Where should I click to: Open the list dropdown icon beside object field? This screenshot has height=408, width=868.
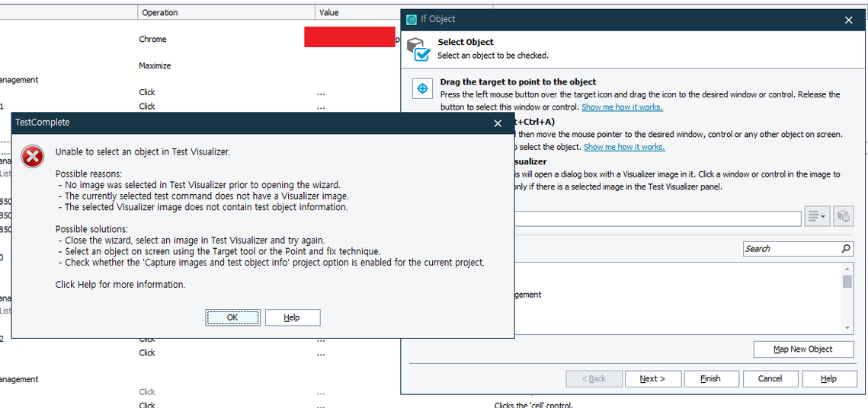click(x=816, y=217)
